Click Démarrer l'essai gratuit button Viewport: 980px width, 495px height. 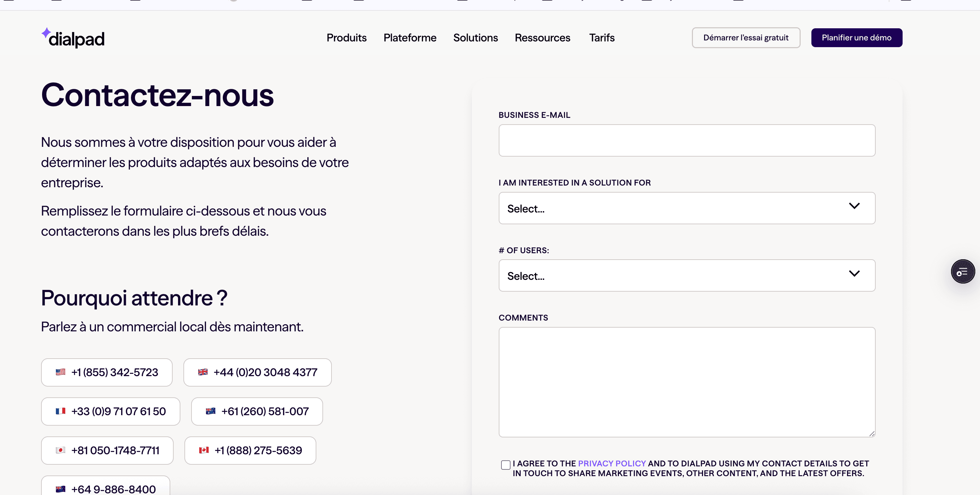[x=746, y=38]
